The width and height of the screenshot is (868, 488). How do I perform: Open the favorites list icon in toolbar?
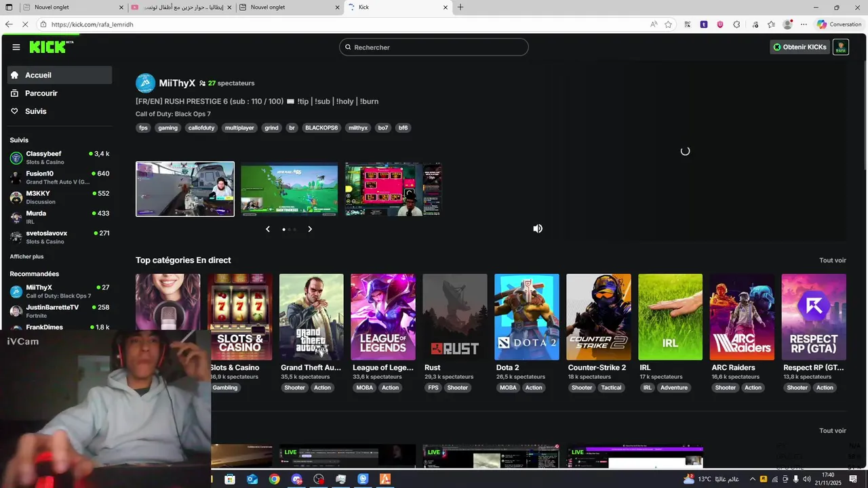771,24
